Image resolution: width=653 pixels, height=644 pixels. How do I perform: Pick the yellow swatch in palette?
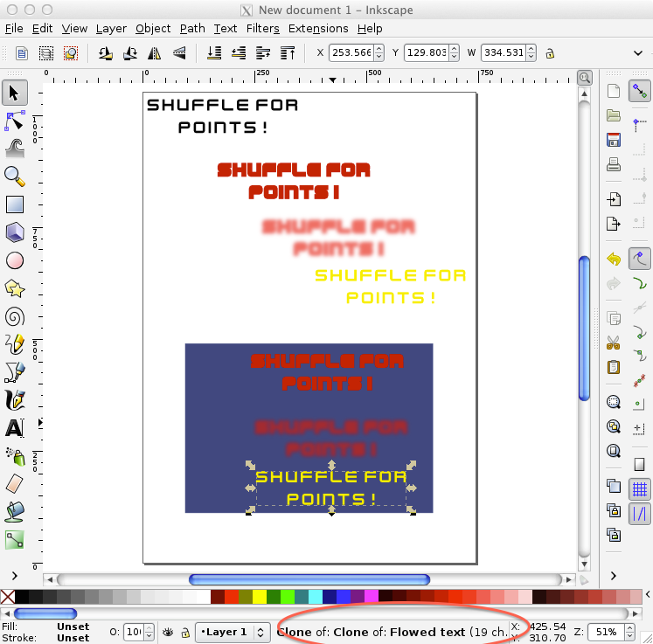[259, 598]
